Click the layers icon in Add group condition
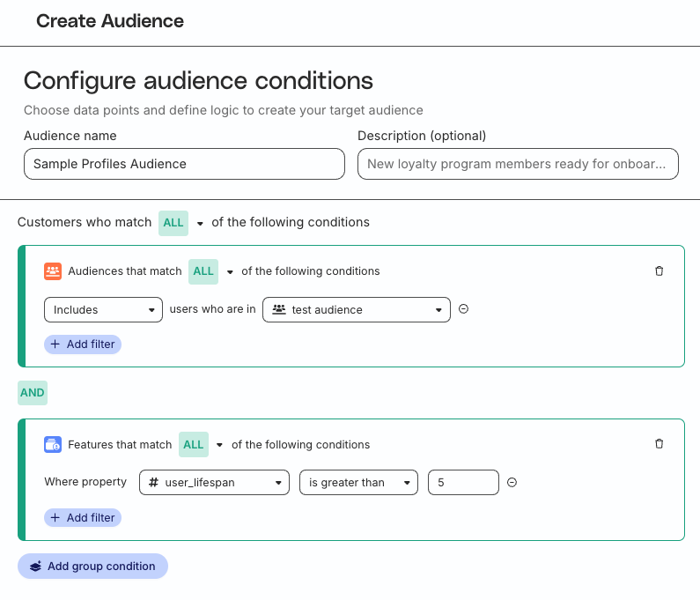 (35, 567)
